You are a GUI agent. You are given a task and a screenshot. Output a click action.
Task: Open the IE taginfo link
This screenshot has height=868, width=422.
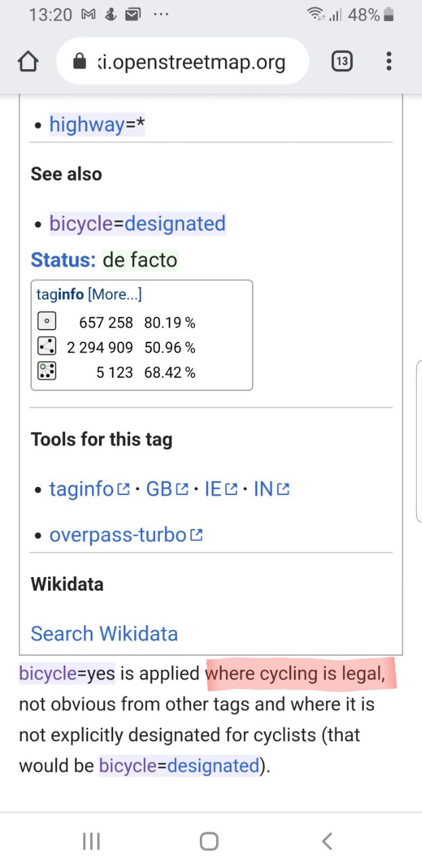[x=221, y=489]
